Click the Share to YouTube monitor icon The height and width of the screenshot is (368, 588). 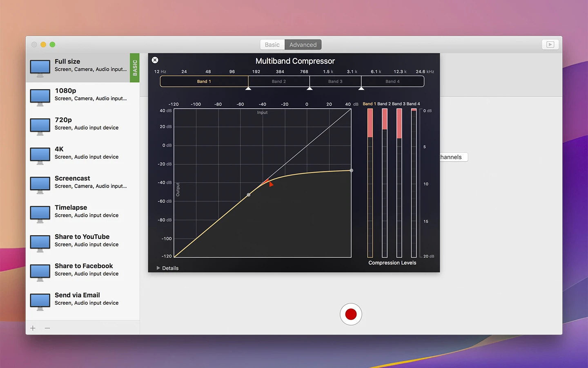click(x=40, y=243)
